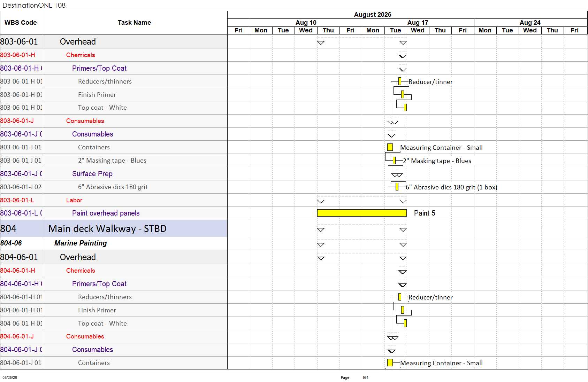Click the 804 Main deck Walkway end marker
Viewport: 588px width, 382px height.
(403, 230)
